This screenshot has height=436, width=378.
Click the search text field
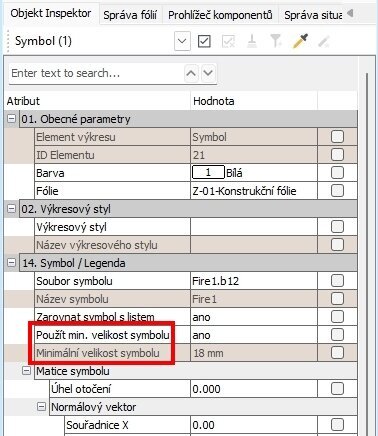pos(97,73)
